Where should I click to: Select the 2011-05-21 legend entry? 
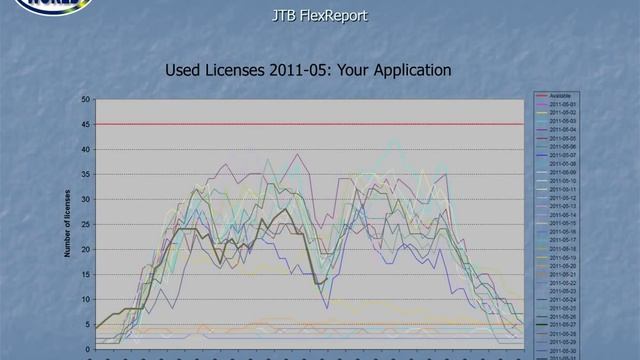556,274
